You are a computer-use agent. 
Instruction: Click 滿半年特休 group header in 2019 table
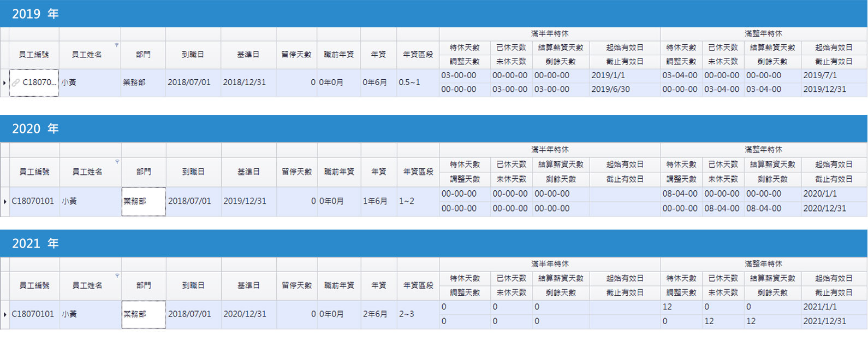[x=550, y=34]
